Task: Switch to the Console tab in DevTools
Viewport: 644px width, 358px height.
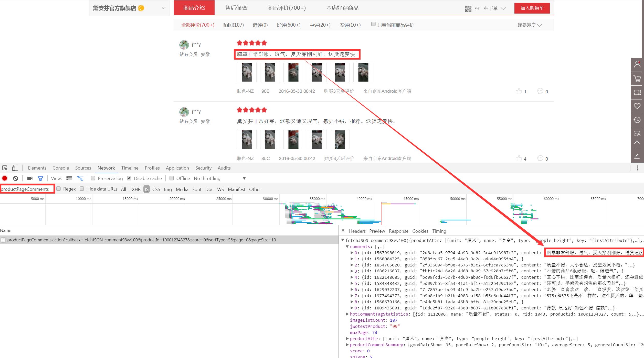Action: 60,168
